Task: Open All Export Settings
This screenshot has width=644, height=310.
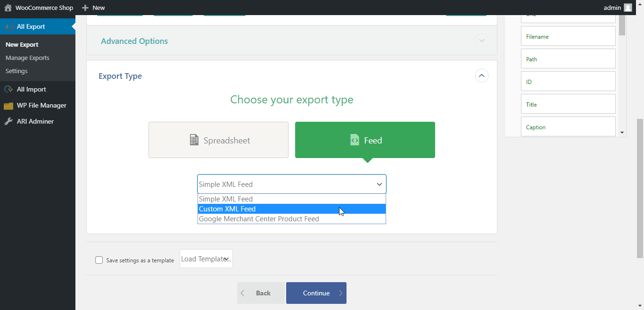Action: [x=17, y=71]
